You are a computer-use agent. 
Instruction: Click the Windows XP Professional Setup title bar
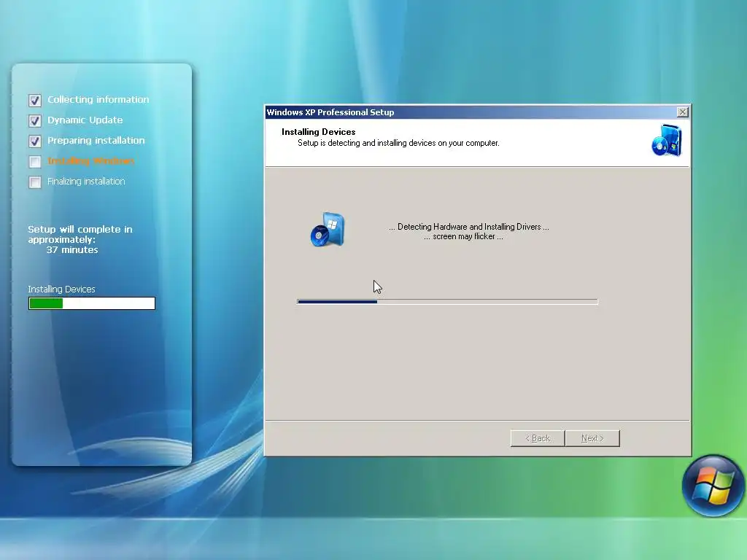(477, 112)
